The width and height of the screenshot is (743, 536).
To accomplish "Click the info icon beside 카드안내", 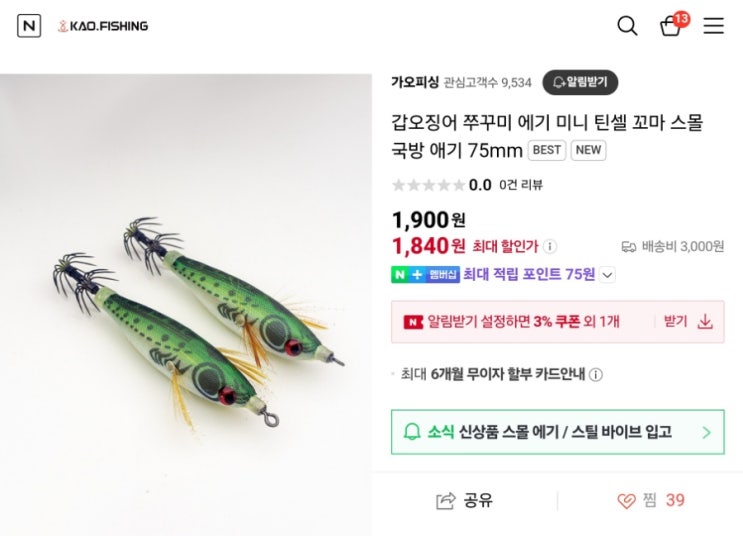I will pyautogui.click(x=596, y=375).
